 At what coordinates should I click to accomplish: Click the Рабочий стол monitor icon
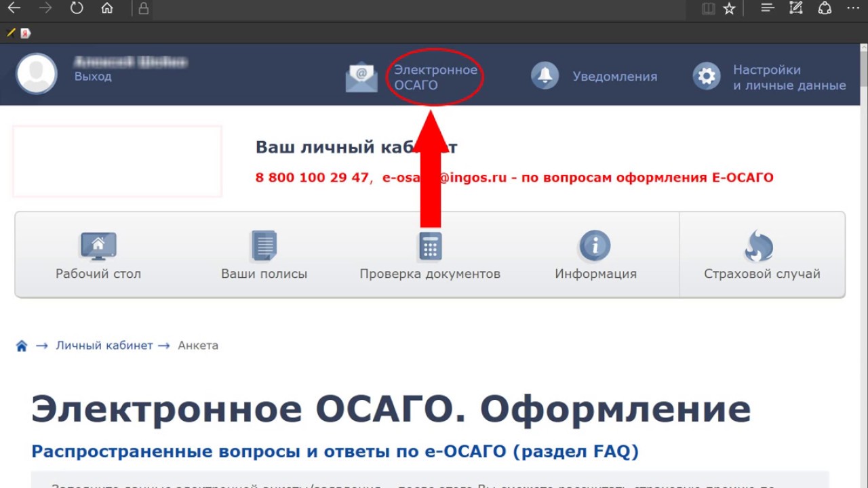(98, 247)
